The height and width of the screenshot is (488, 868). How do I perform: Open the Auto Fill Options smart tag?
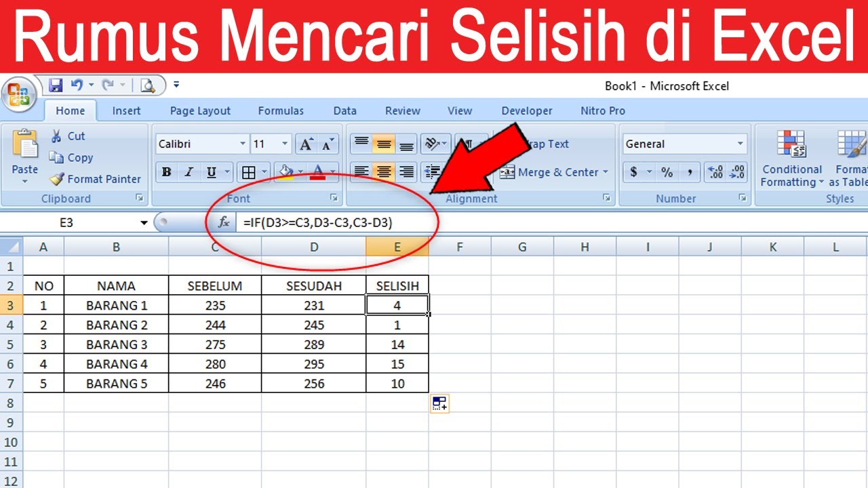[x=439, y=404]
